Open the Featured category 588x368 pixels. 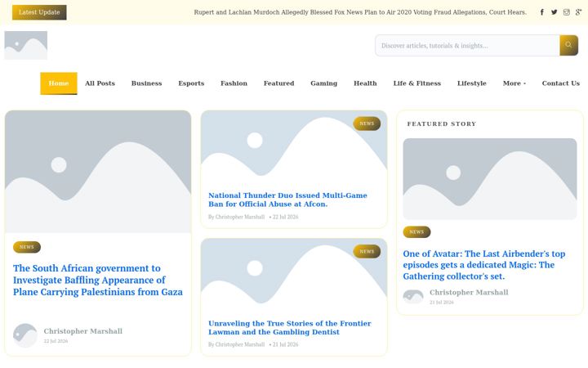[279, 83]
